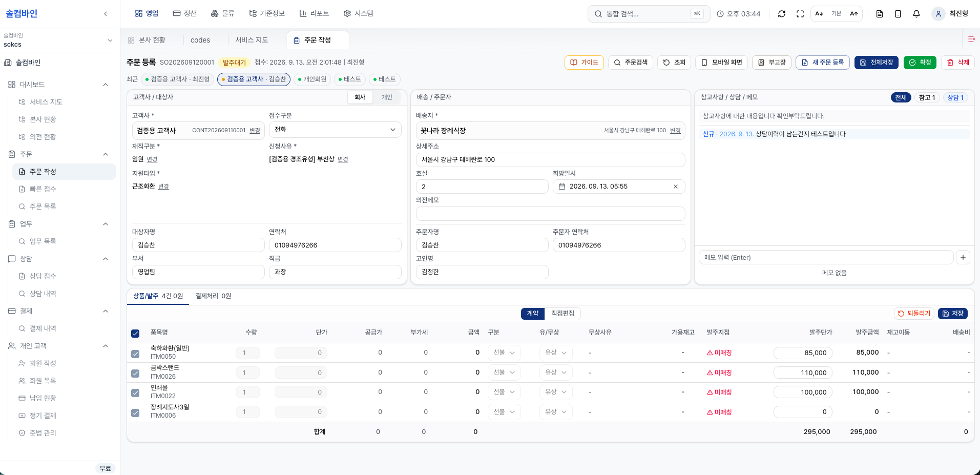Switch item mode to 직접편집

coord(562,313)
